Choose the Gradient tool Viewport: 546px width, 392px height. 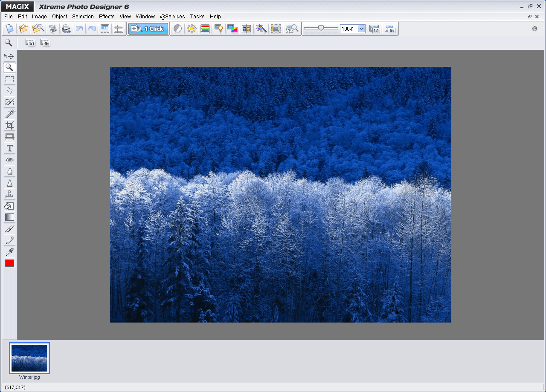point(9,217)
